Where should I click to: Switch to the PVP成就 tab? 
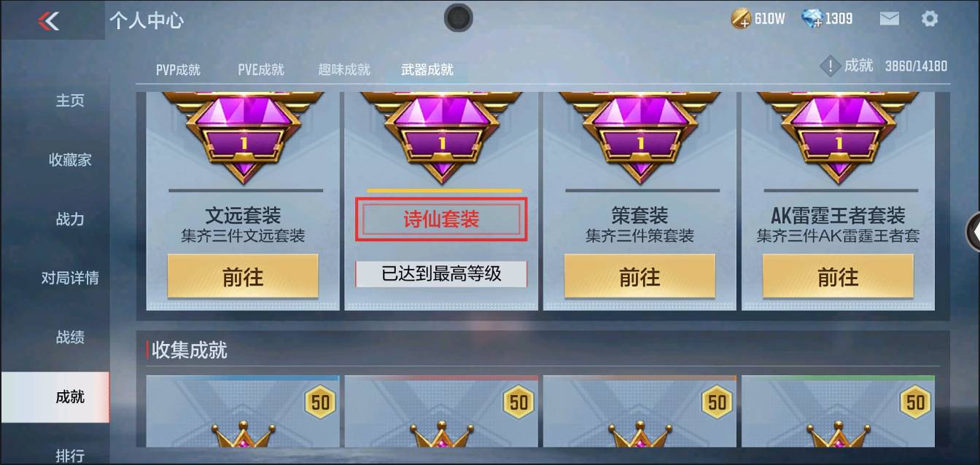(178, 70)
